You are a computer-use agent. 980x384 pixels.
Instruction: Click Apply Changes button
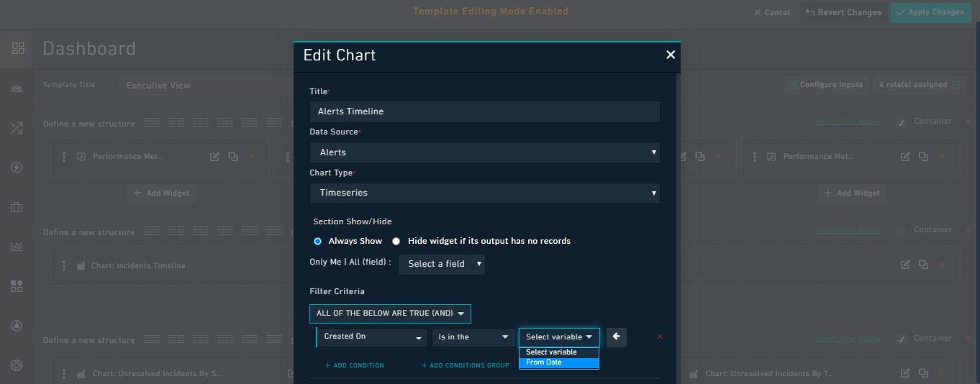click(930, 12)
